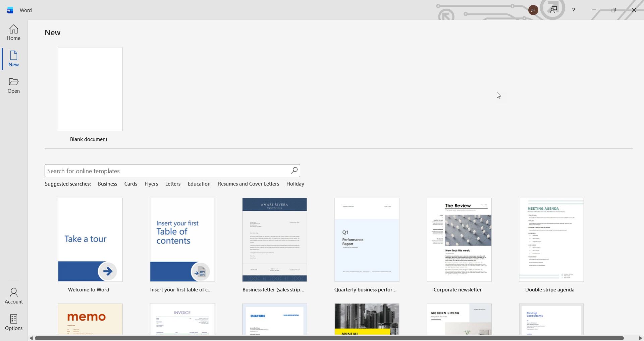
Task: Select the memo template thumbnail
Action: point(90,319)
